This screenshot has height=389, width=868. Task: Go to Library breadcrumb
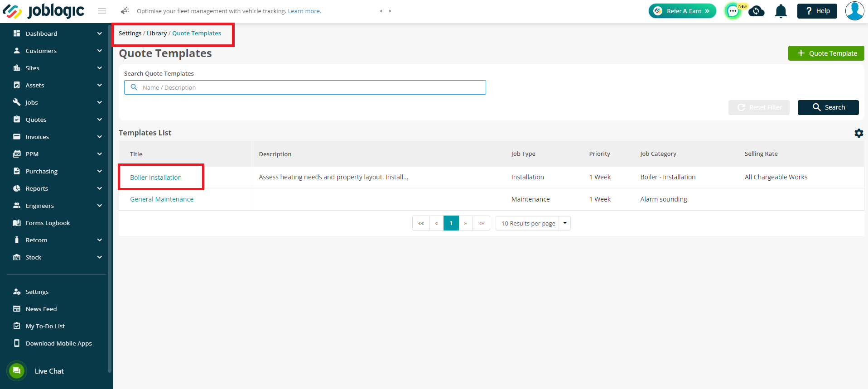[x=157, y=33]
